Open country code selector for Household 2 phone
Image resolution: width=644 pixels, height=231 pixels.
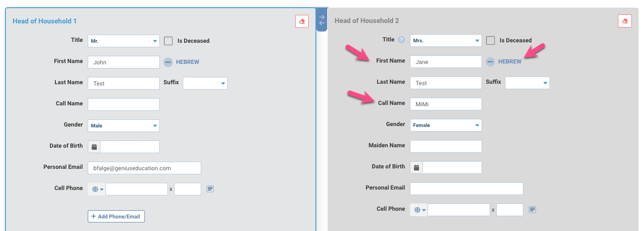[x=419, y=210]
